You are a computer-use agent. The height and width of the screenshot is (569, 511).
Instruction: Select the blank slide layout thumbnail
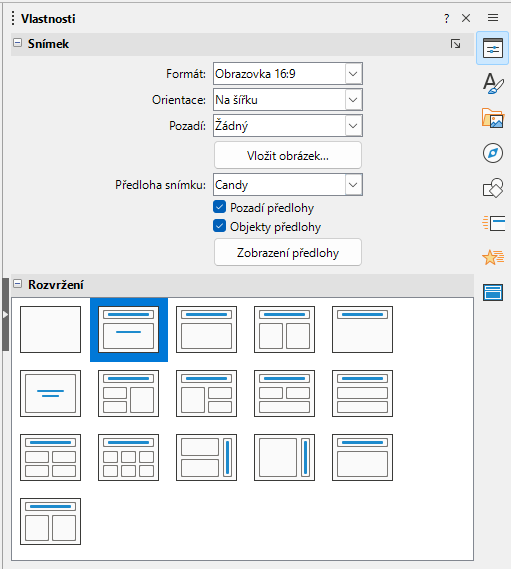click(x=50, y=329)
